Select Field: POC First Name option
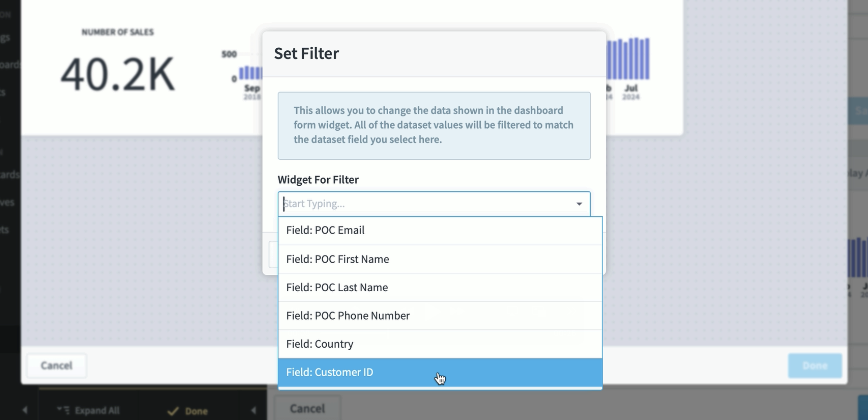 coord(440,259)
